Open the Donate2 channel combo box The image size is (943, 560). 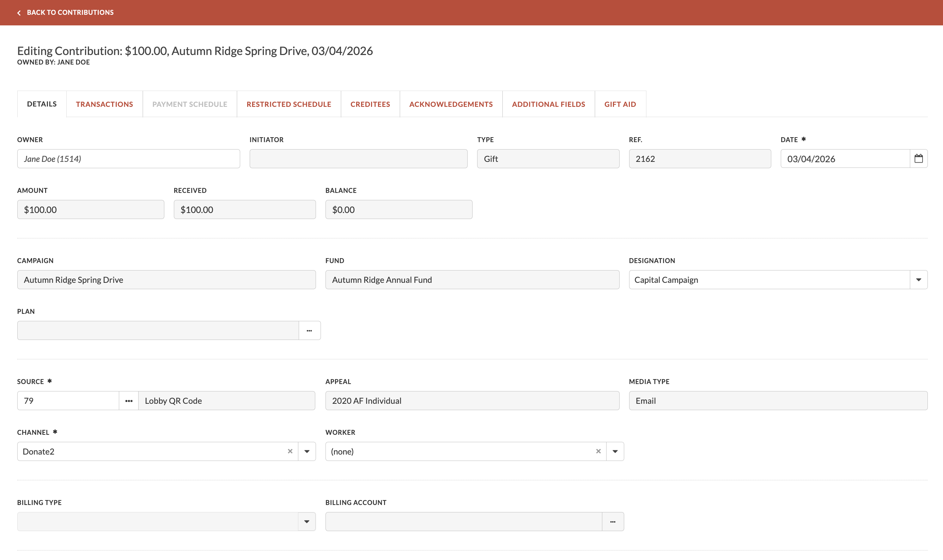pos(166,451)
